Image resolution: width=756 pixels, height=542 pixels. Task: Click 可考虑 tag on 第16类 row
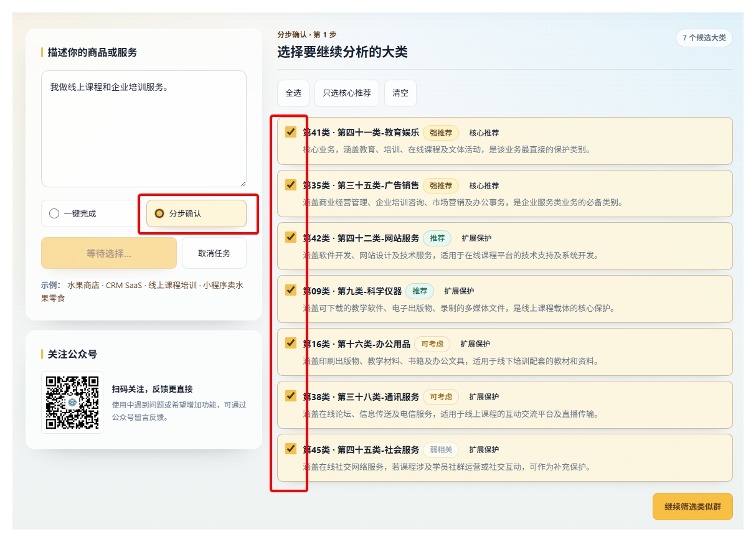[x=432, y=344]
